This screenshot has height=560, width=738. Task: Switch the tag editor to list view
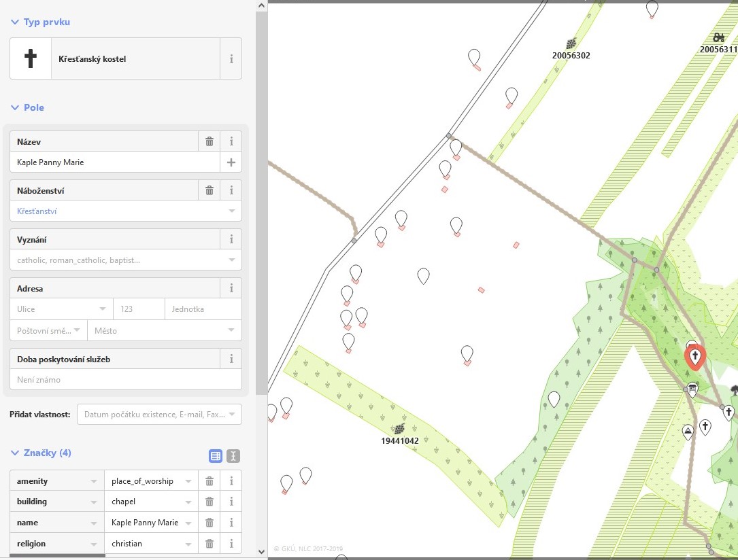(216, 456)
